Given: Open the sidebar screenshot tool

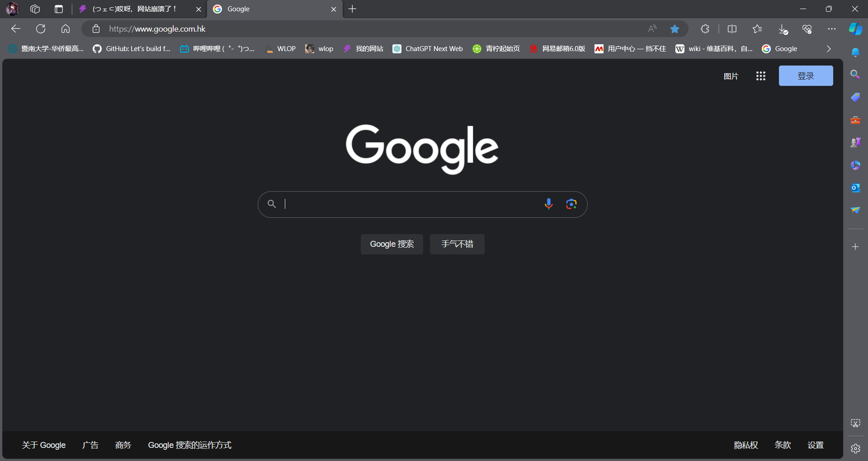Looking at the screenshot, I should pyautogui.click(x=855, y=423).
